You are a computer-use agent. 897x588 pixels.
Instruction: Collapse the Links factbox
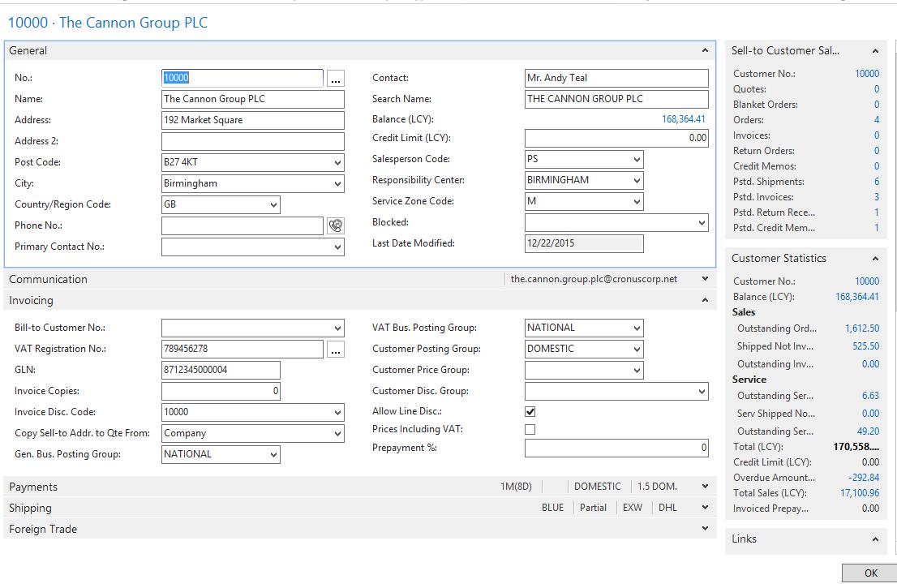pos(875,539)
